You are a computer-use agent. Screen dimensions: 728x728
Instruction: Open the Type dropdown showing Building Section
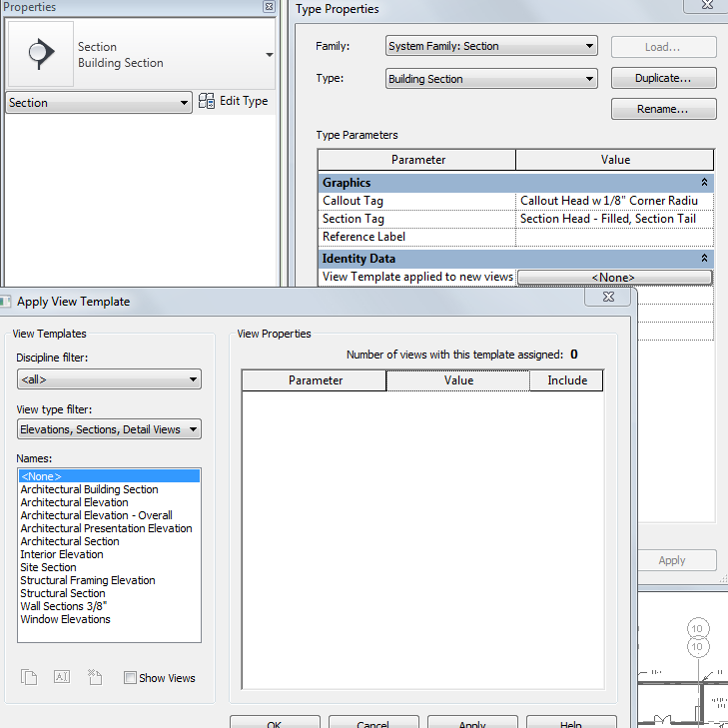[x=491, y=79]
